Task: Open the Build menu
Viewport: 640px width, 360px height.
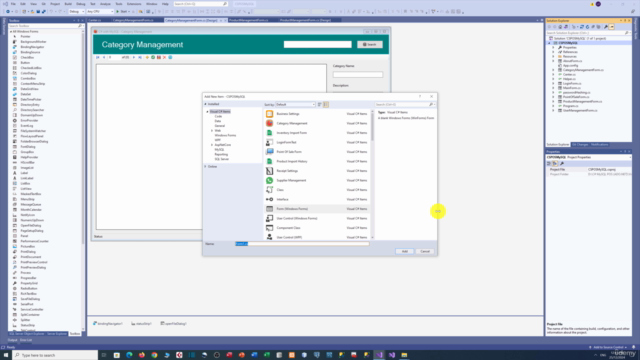Action: (x=68, y=4)
